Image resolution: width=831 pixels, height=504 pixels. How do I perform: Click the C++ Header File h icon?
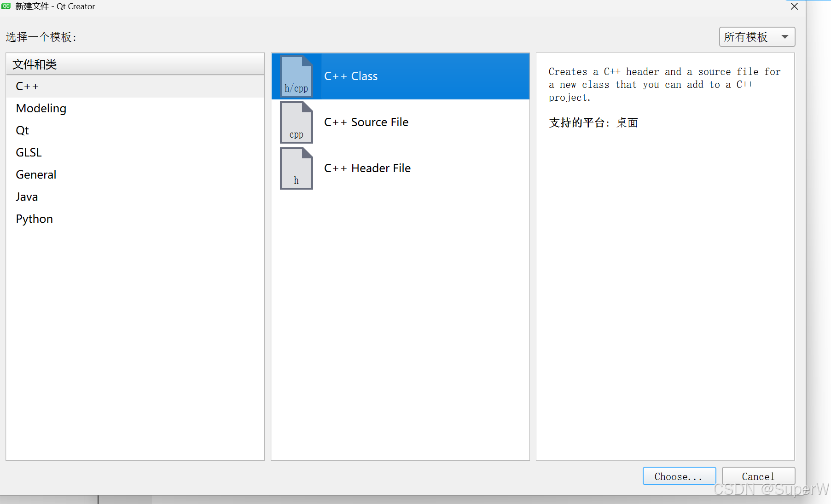(296, 168)
